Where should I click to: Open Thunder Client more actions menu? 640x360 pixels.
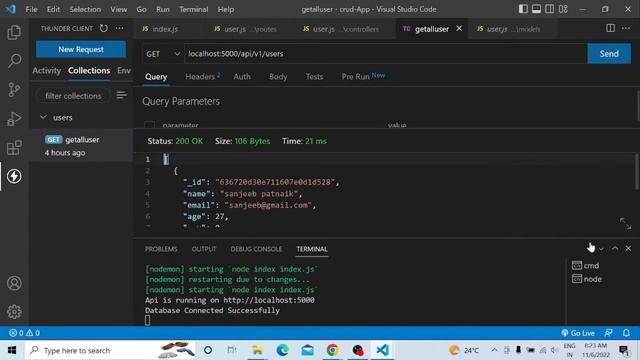coord(120,28)
